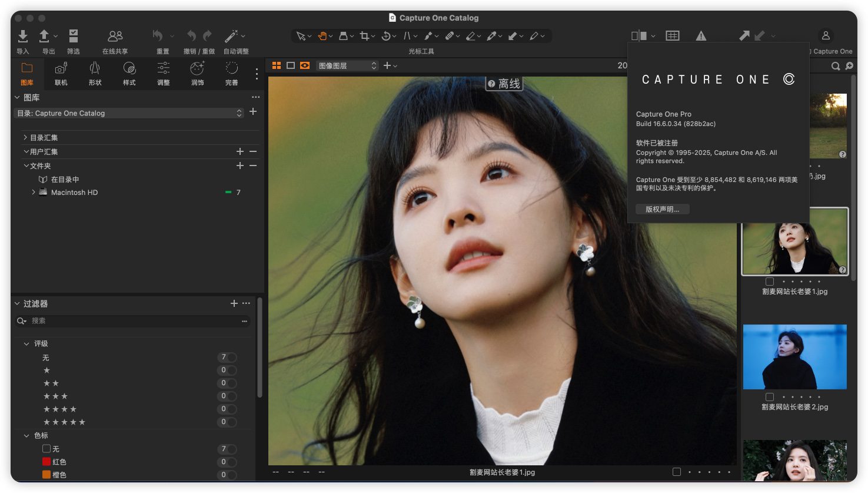Toggle the proofing eye icon
Screen dimensions: 868x493
[305, 65]
